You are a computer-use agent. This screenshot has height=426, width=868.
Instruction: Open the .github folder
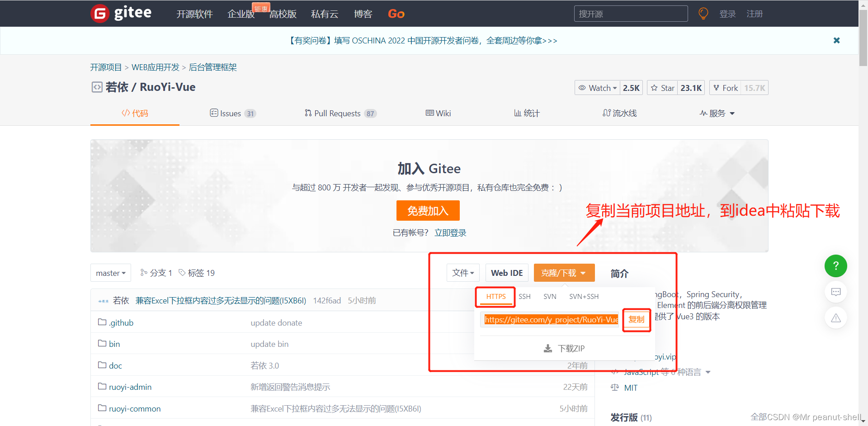(121, 322)
